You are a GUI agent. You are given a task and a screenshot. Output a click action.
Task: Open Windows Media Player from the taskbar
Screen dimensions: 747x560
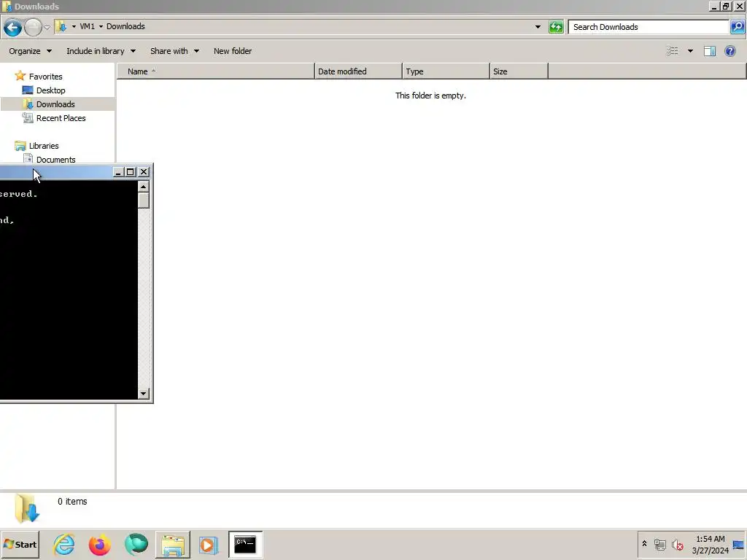tap(209, 544)
